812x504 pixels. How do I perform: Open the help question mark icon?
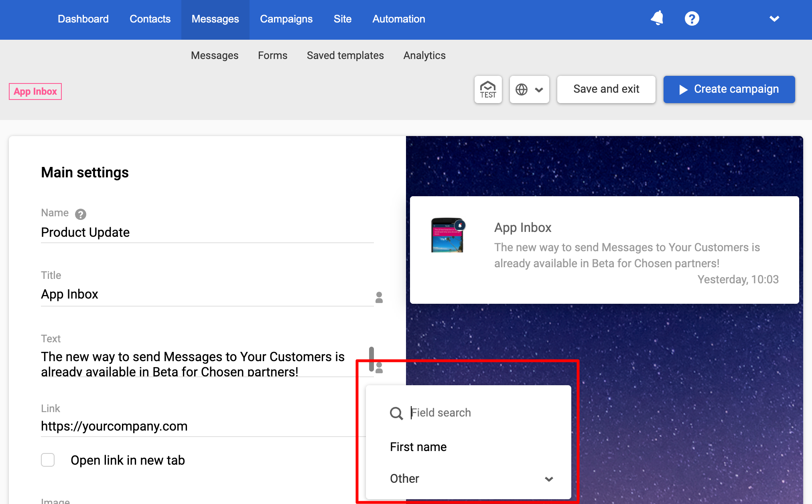point(692,18)
